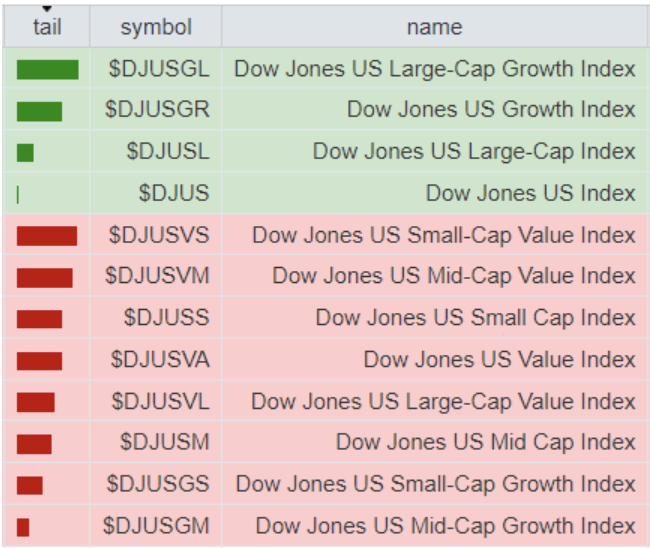Viewport: 650px width, 548px height.
Task: Click the green tail bar for $DJUSGL
Action: 47,69
